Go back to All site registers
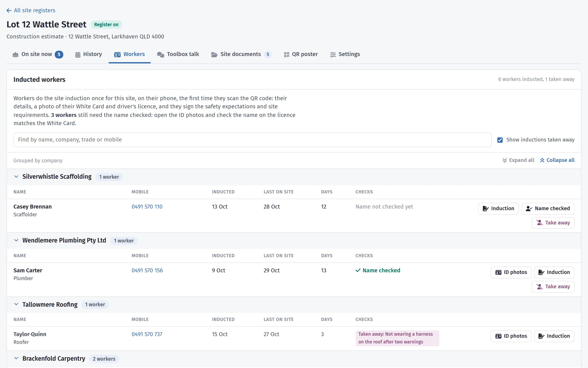This screenshot has width=588, height=368. pyautogui.click(x=31, y=10)
